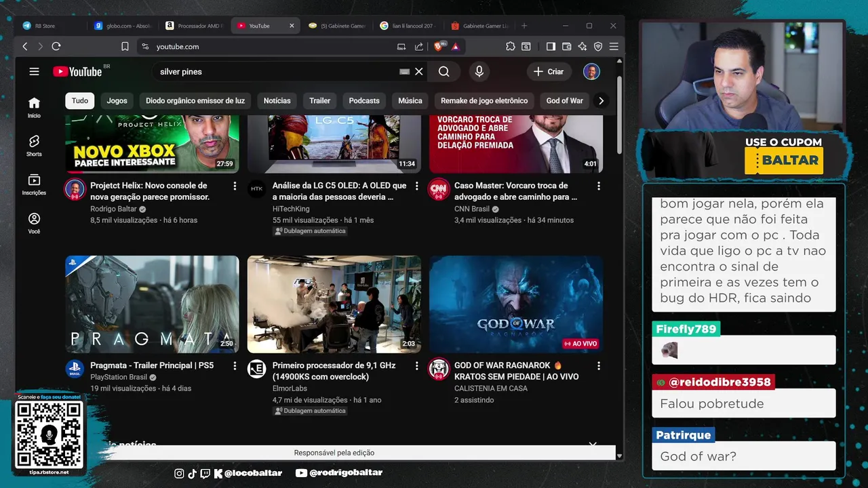
Task: Open the Você section in sidebar
Action: point(34,223)
